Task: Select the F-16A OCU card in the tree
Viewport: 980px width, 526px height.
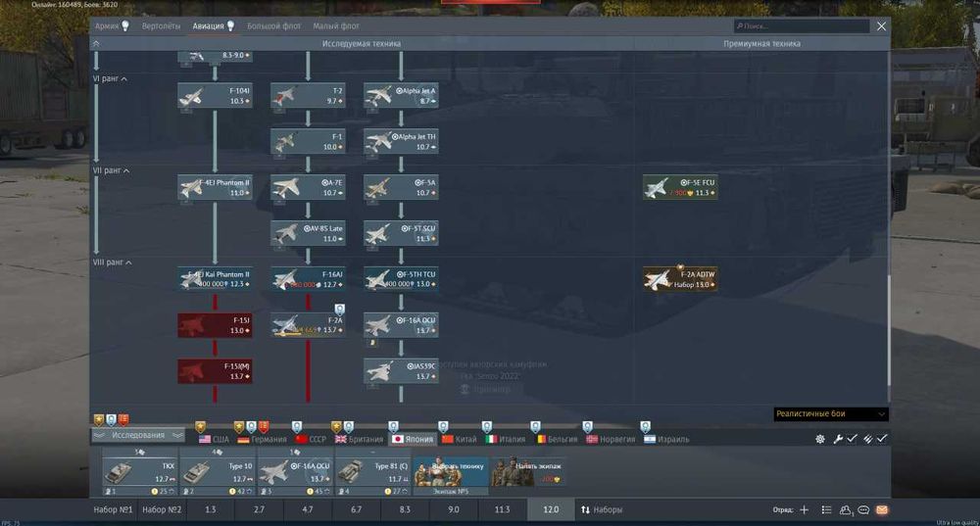Action: pyautogui.click(x=401, y=325)
